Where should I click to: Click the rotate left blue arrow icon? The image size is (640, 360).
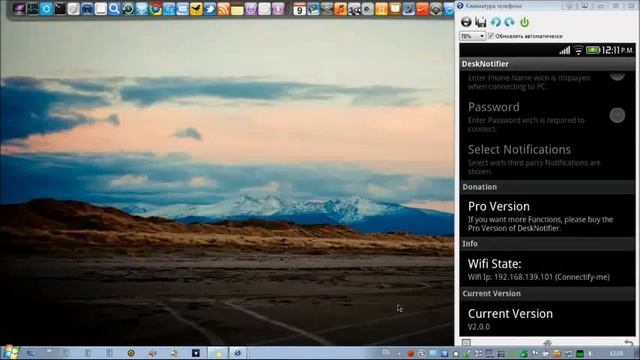click(496, 22)
